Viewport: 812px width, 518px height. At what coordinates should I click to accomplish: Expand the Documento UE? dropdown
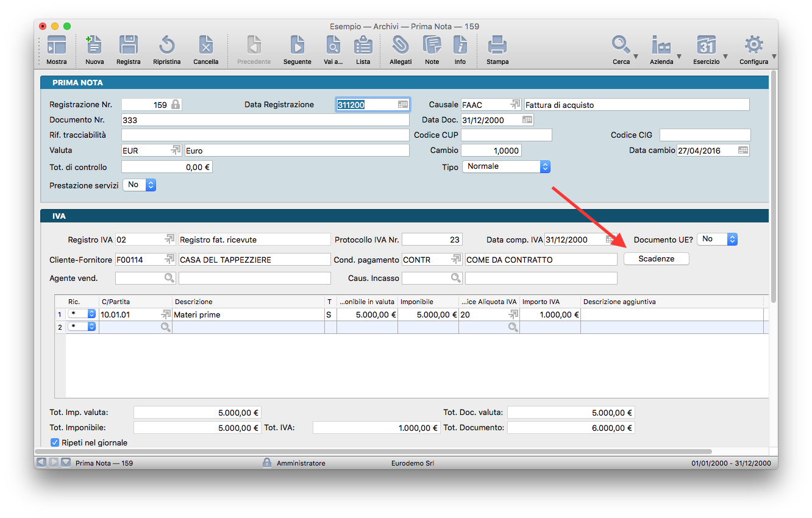[x=717, y=239]
